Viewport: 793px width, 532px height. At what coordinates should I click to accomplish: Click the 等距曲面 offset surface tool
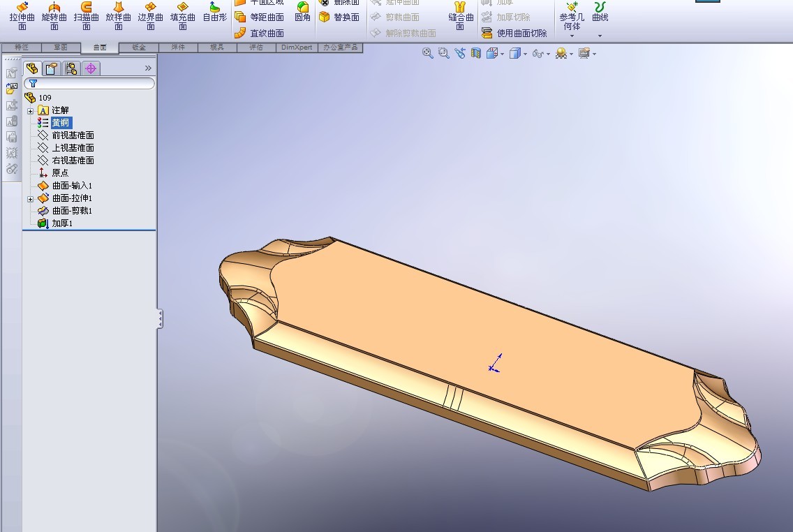[x=260, y=17]
